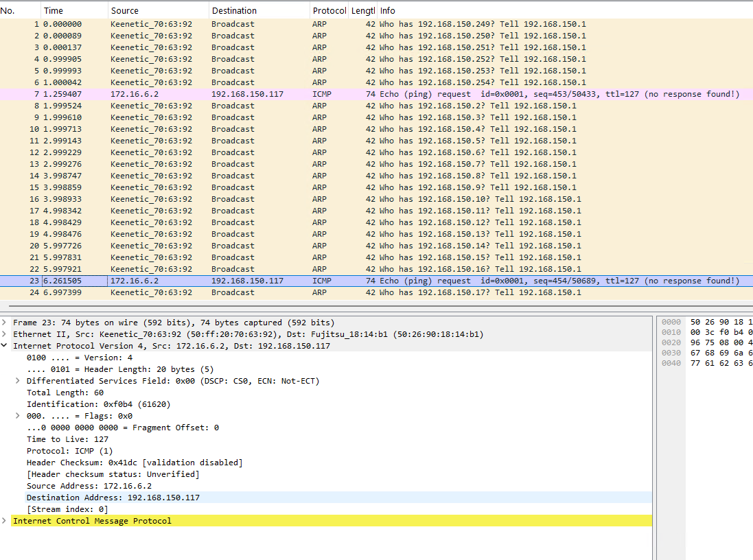Viewport: 753px width, 560px height.
Task: Expand the Differentiated Services Field node
Action: (x=18, y=381)
